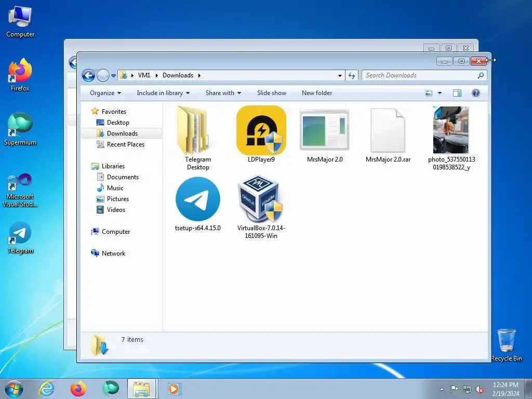The width and height of the screenshot is (532, 399).
Task: Select the Firefox desktop shortcut
Action: [20, 75]
